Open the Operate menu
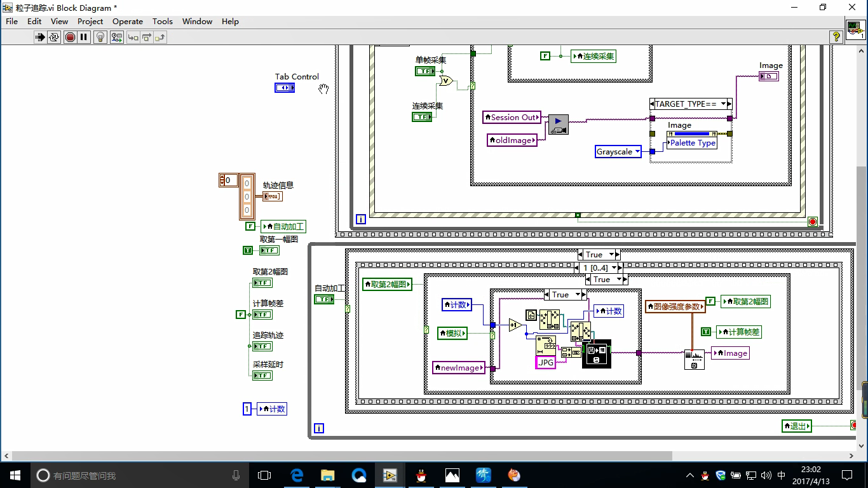Image resolution: width=868 pixels, height=488 pixels. coord(127,21)
